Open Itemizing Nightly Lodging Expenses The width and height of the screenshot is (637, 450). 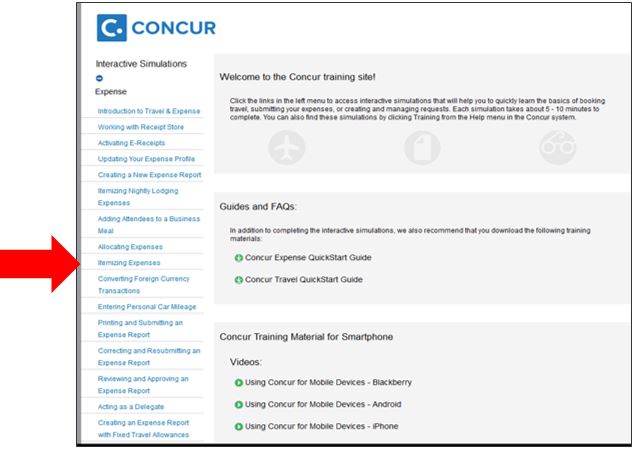tap(138, 197)
